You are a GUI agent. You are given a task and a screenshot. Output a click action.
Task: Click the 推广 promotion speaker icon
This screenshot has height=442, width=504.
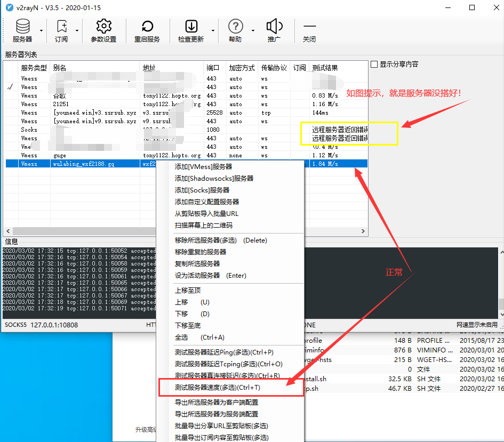point(274,30)
